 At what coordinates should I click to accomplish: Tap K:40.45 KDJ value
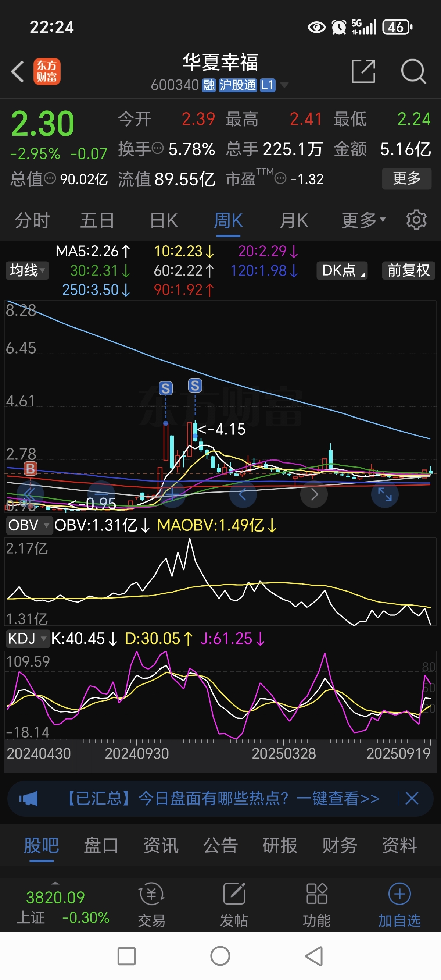coord(84,638)
